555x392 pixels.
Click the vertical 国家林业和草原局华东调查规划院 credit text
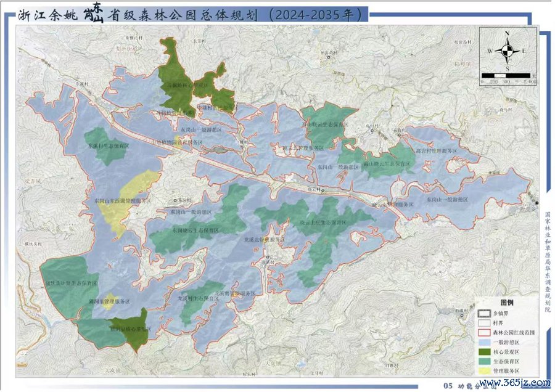tap(548, 262)
